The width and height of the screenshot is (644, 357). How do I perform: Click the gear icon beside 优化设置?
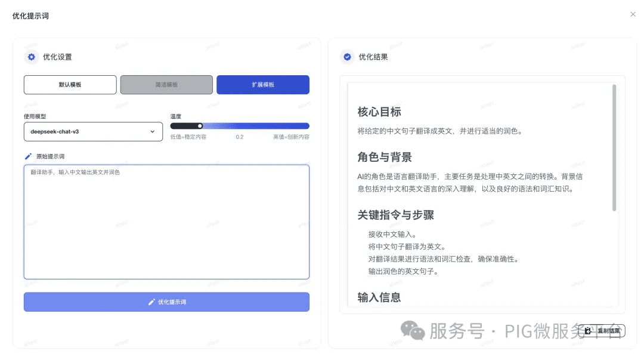(x=31, y=57)
